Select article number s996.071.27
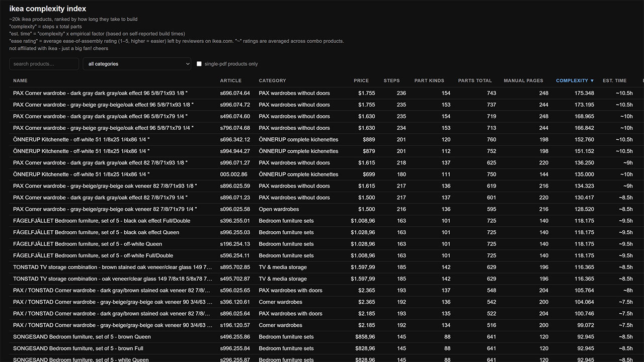This screenshot has height=362, width=644. coord(235,162)
